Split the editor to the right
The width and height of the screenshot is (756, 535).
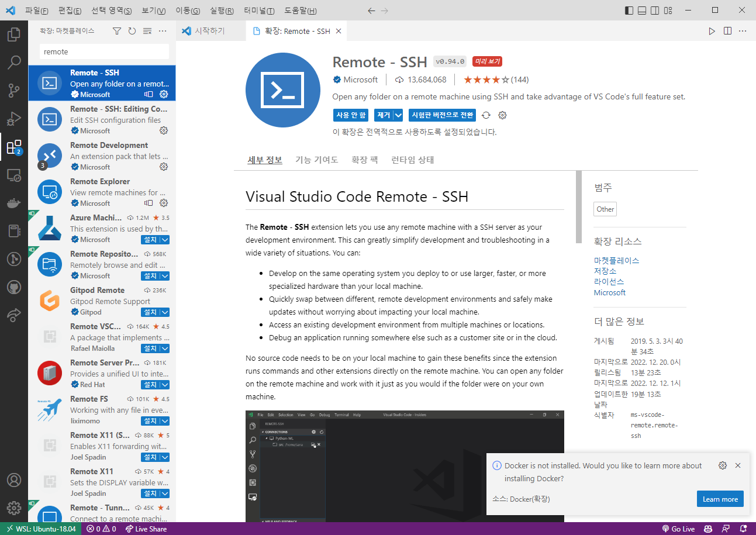point(727,31)
